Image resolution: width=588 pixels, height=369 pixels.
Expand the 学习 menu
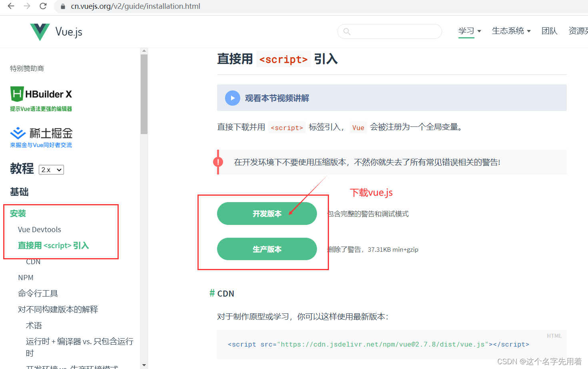tap(470, 31)
